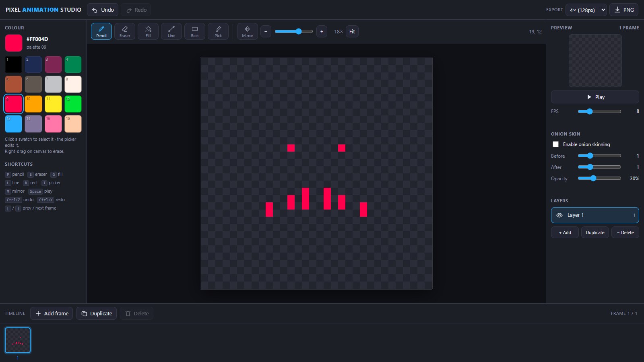Delete the current timeline frame
The width and height of the screenshot is (644, 362).
137,313
